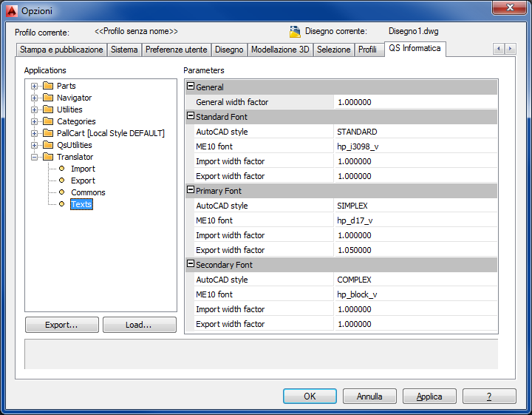
Task: Edit Primary Font Import width factor value
Action: click(x=415, y=235)
